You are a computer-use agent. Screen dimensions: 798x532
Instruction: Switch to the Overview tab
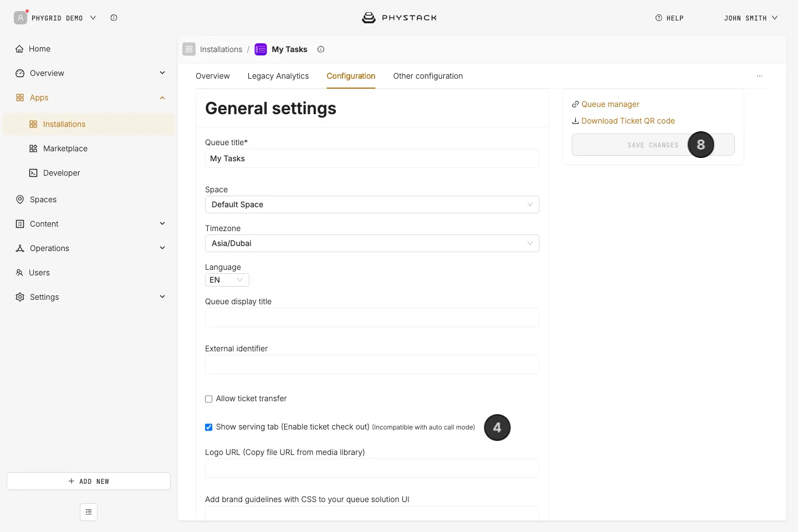[x=213, y=76]
